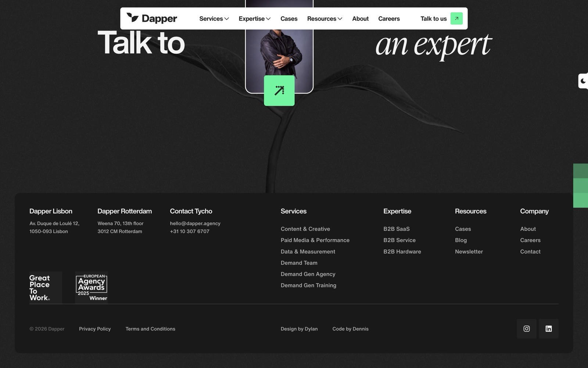Select About in the navigation bar
The height and width of the screenshot is (368, 588).
click(x=360, y=18)
